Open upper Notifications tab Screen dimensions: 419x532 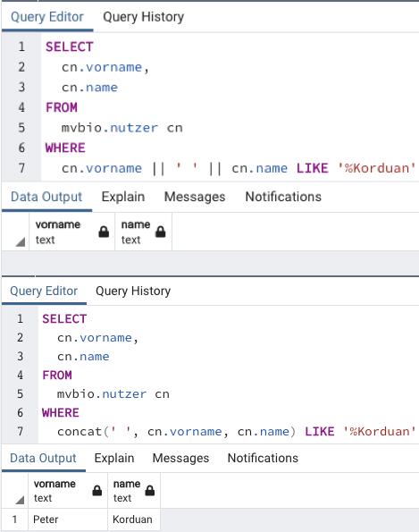tap(283, 197)
